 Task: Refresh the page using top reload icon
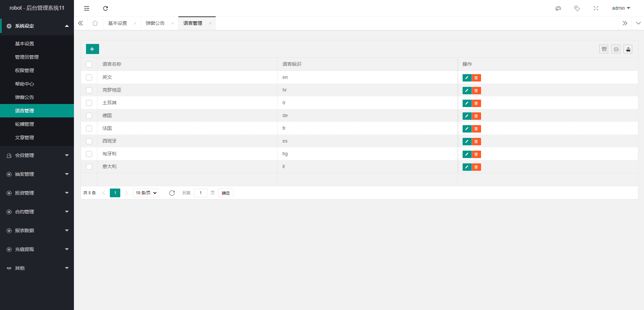(105, 8)
